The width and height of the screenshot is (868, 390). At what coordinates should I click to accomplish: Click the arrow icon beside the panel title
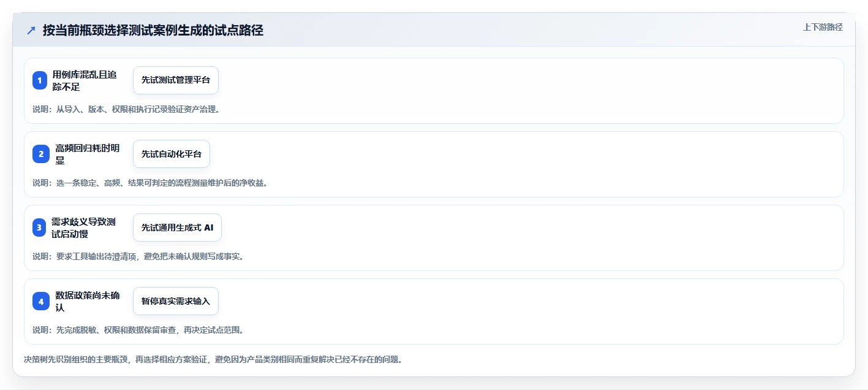[31, 31]
